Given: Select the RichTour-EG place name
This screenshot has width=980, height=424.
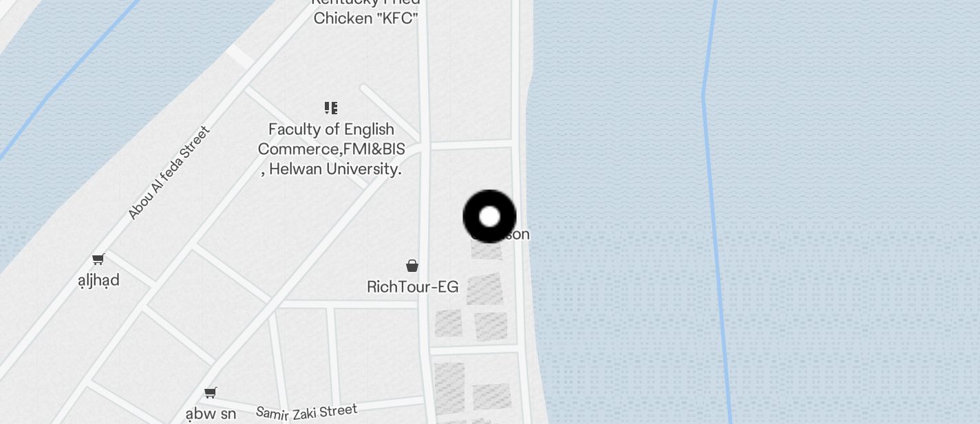Looking at the screenshot, I should (x=412, y=287).
